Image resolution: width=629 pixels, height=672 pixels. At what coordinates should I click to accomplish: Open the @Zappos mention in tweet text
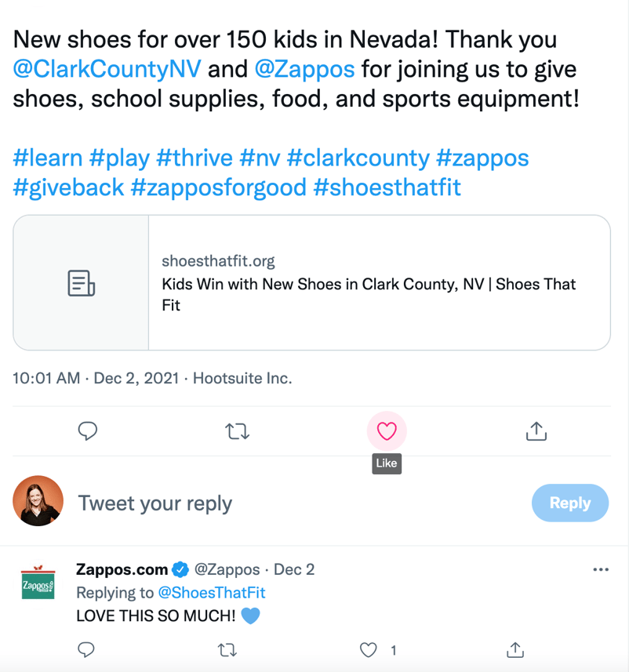point(305,69)
